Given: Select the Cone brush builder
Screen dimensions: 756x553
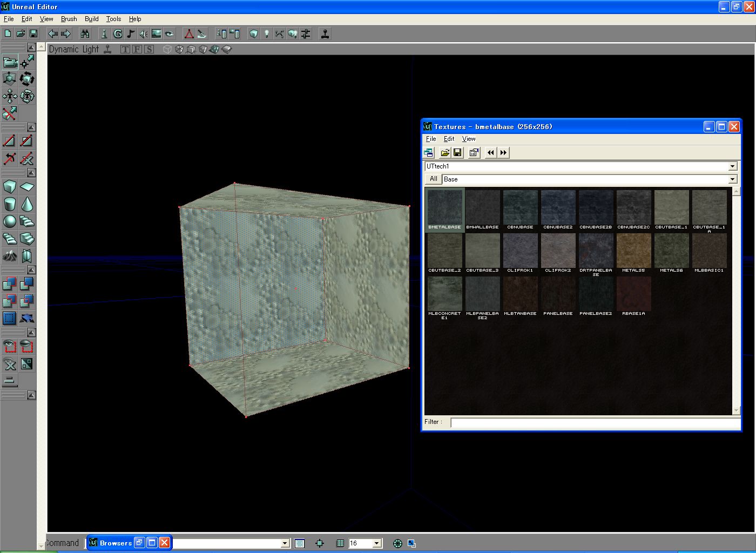Looking at the screenshot, I should [x=27, y=204].
